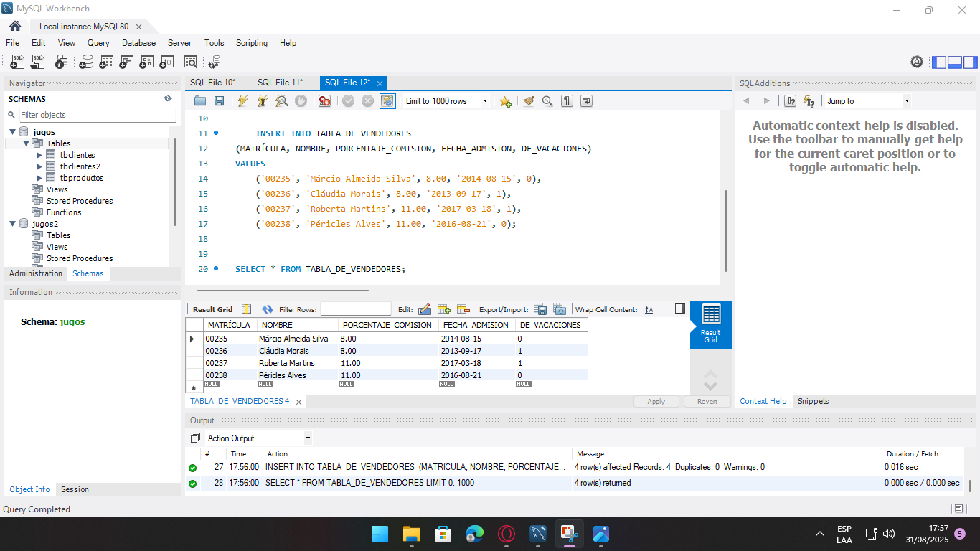This screenshot has height=551, width=980.
Task: Switch to the Schemas navigator tab
Action: tap(88, 273)
